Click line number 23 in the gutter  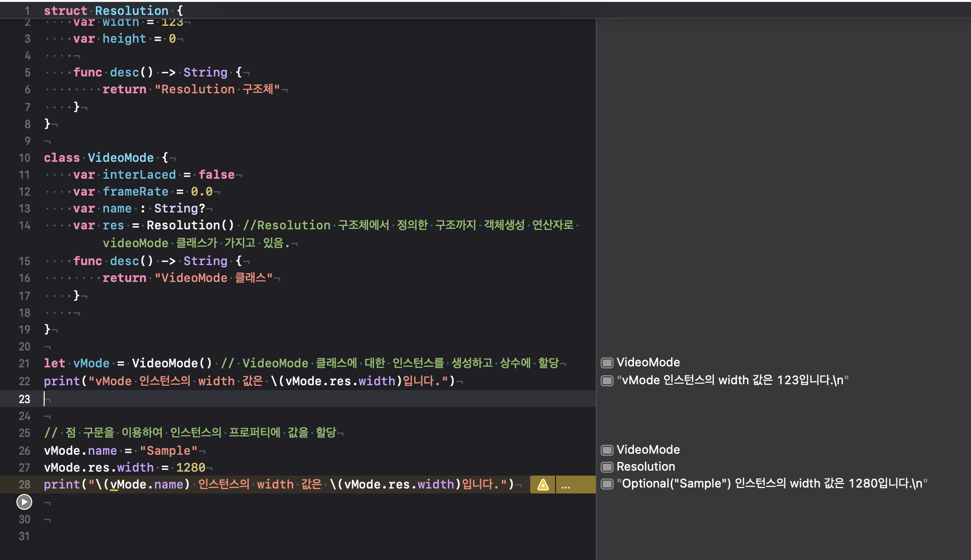tap(24, 399)
